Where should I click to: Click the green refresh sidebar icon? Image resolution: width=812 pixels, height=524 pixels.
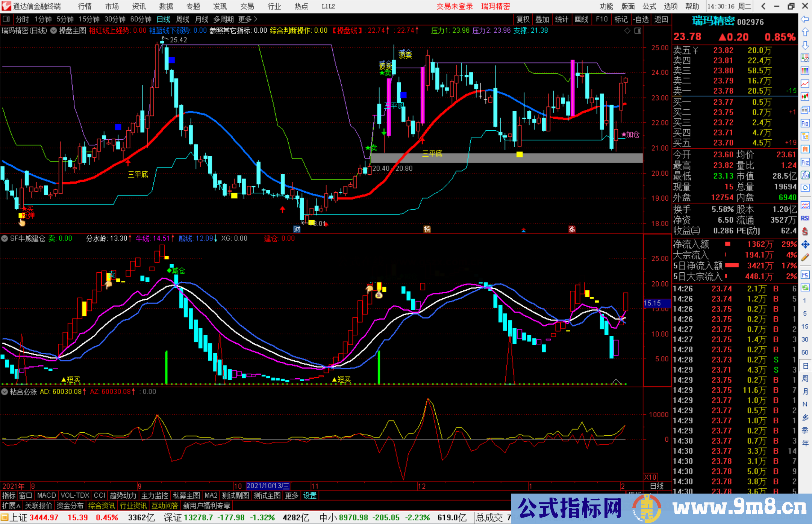(805, 288)
